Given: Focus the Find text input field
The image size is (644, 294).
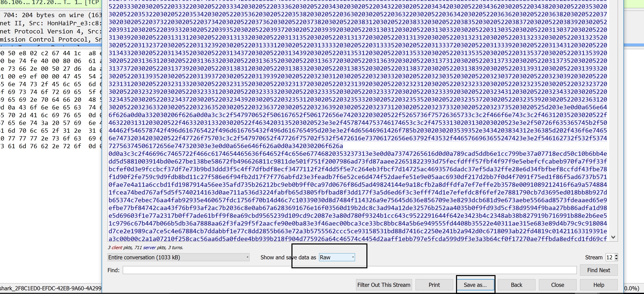Looking at the screenshot, I should tap(349, 270).
